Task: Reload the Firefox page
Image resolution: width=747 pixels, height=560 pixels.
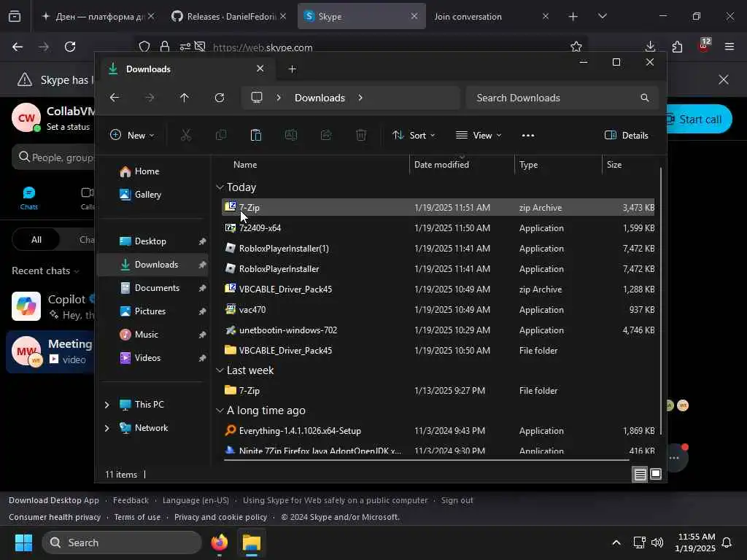Action: coord(70,47)
